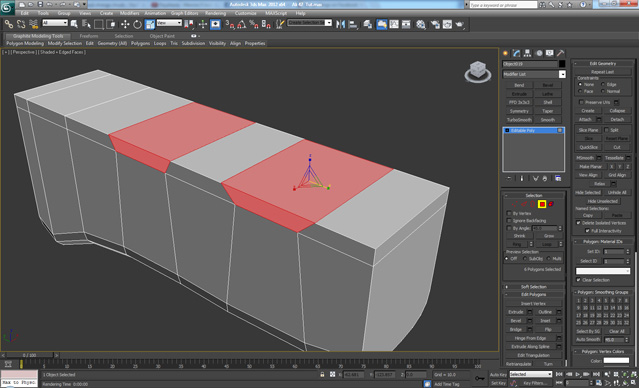
Task: Click Configure Modifier Sets icon below stack
Action: coord(558,179)
